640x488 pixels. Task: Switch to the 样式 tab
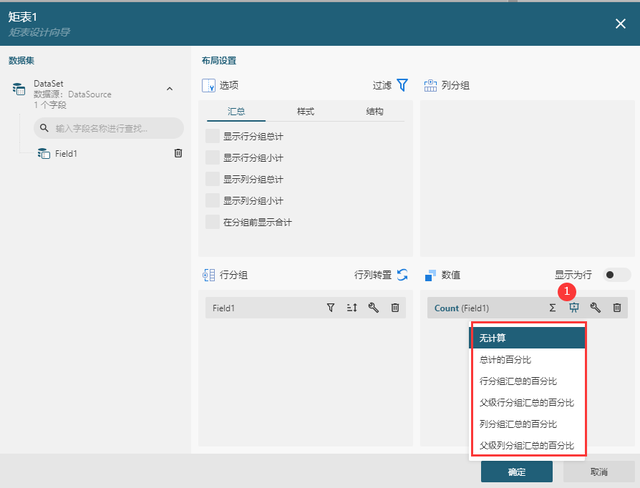point(306,111)
